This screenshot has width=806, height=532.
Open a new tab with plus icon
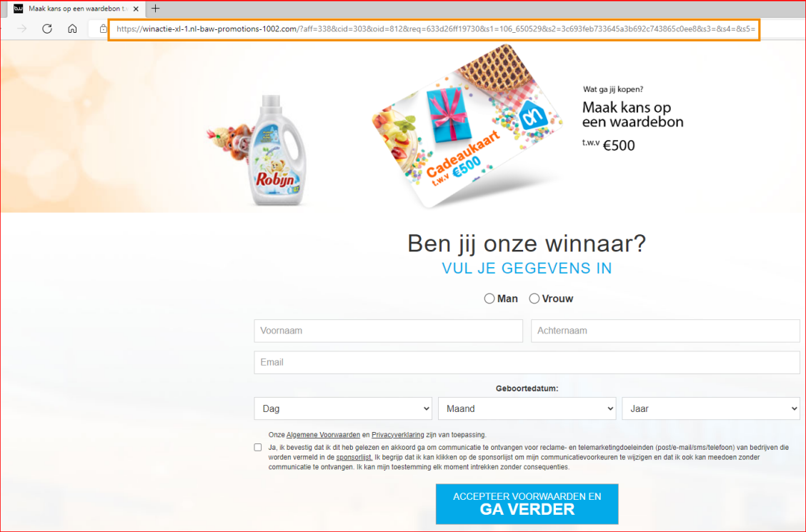click(155, 9)
